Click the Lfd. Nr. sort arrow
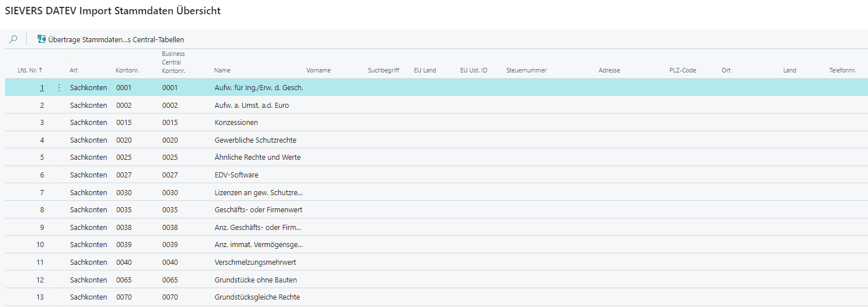Screen dimensions: 868x307 point(40,70)
